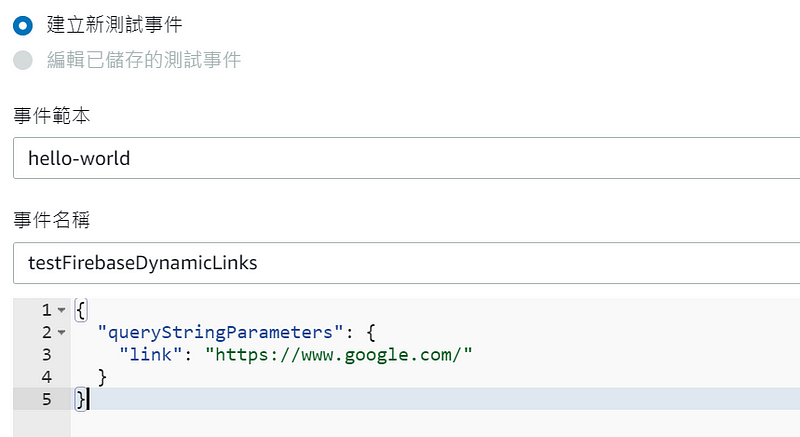
Task: Click line number 5 in the gutter
Action: tap(46, 399)
